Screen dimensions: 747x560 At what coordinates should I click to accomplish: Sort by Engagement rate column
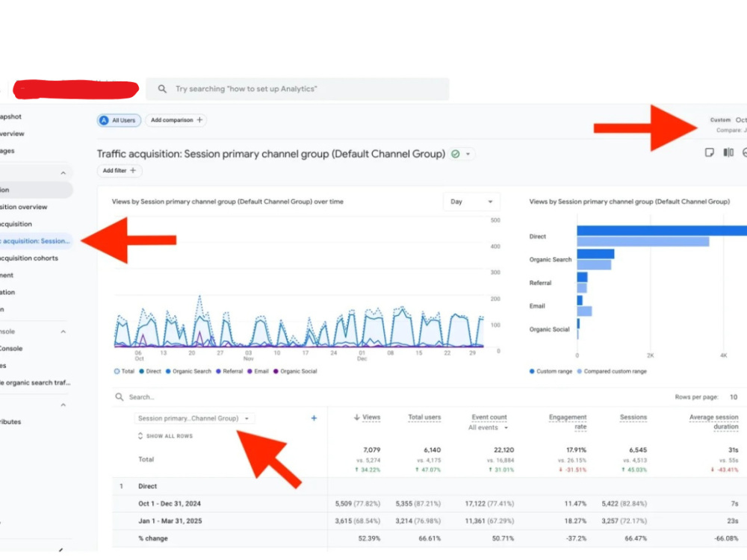click(x=568, y=422)
